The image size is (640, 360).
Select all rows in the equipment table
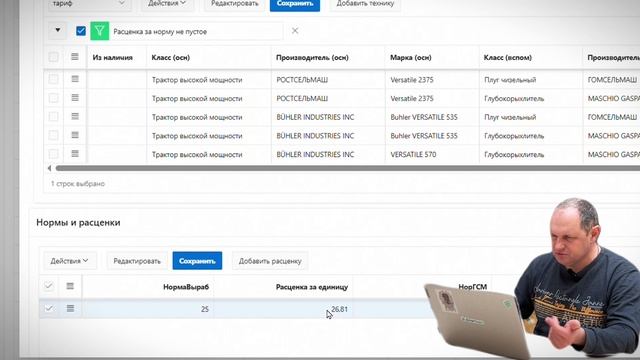click(53, 57)
